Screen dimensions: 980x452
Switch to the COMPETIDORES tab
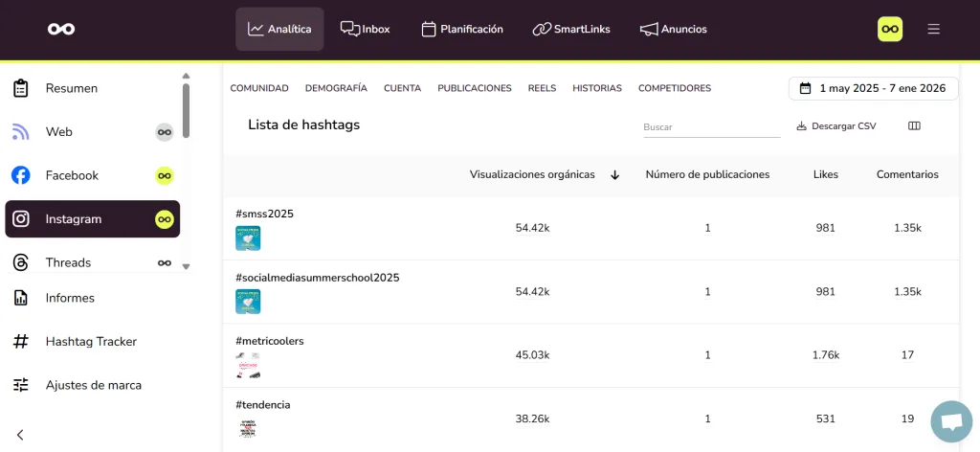coord(675,88)
